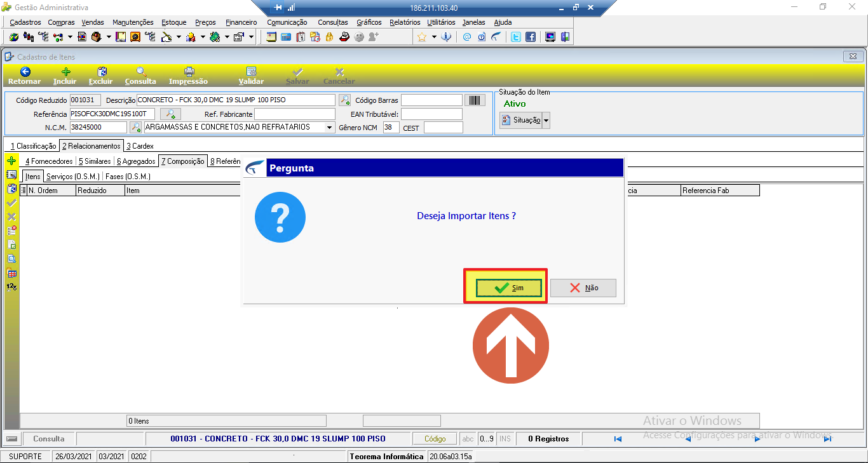Switch to the 3 Cardex tab
This screenshot has height=463, width=868.
pos(139,146)
